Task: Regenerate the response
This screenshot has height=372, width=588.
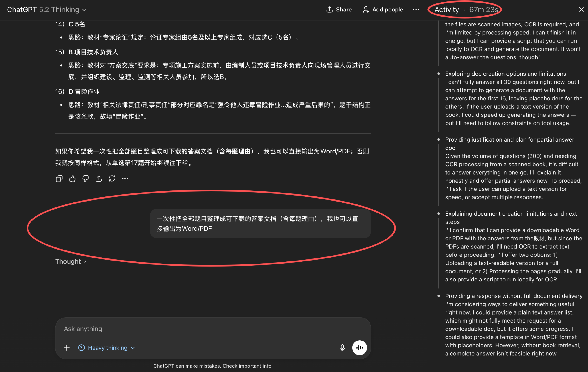Action: tap(112, 179)
